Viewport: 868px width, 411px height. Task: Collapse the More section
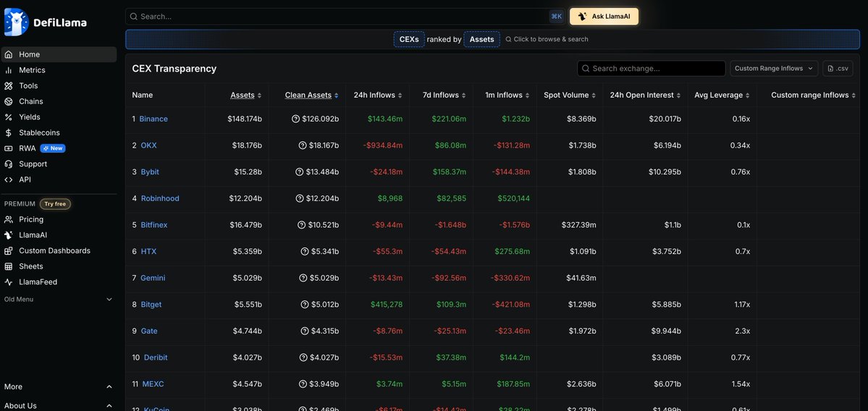[109, 387]
